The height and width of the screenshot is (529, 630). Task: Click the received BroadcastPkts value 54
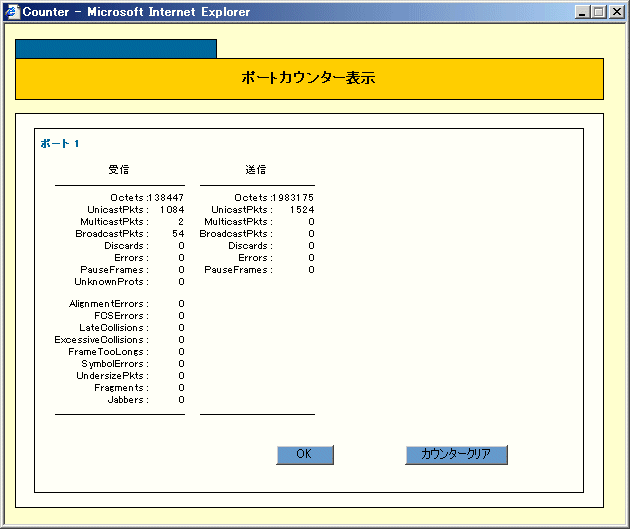pyautogui.click(x=178, y=234)
